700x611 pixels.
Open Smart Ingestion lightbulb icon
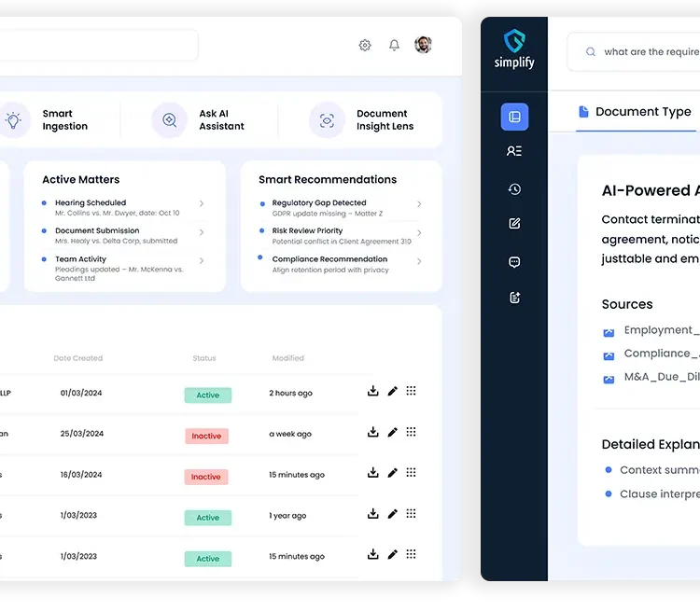[13, 120]
